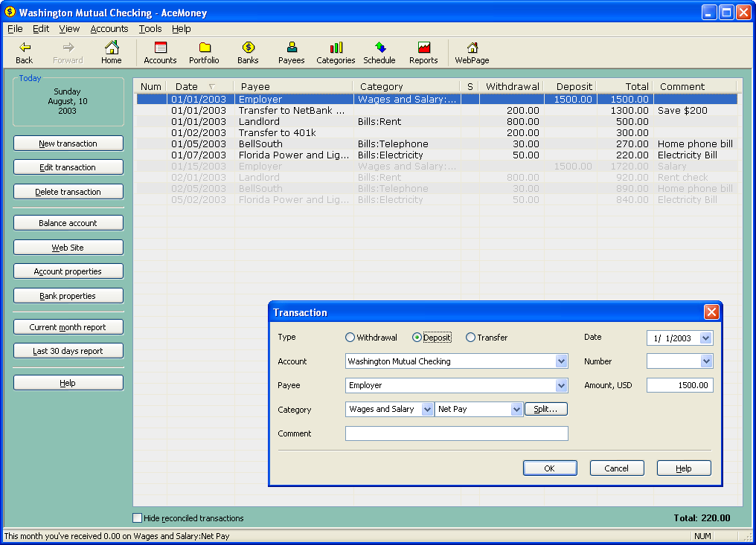Open the Tools menu
The height and width of the screenshot is (545, 756).
[150, 28]
